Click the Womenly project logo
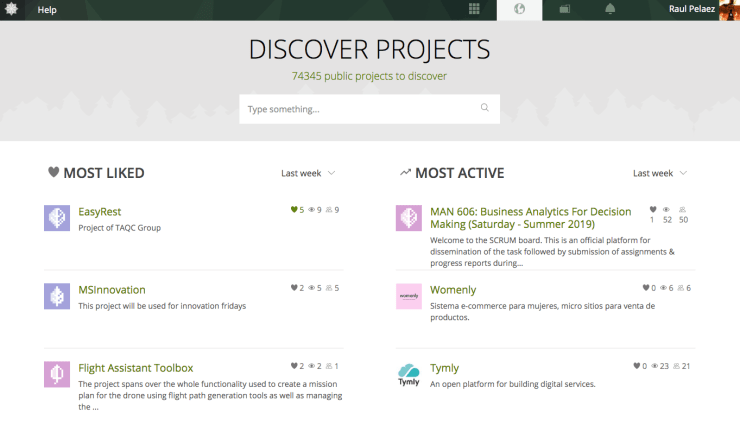Screen dimensions: 740x426 408,296
